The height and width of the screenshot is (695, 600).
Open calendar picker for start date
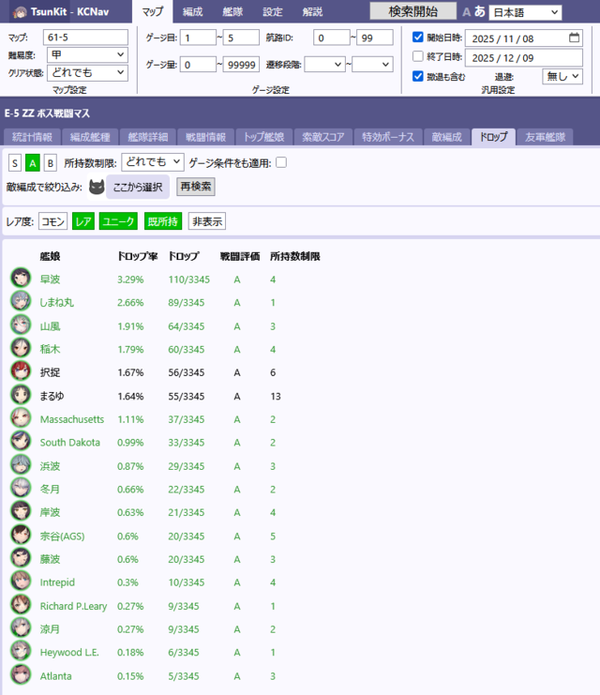tap(573, 37)
